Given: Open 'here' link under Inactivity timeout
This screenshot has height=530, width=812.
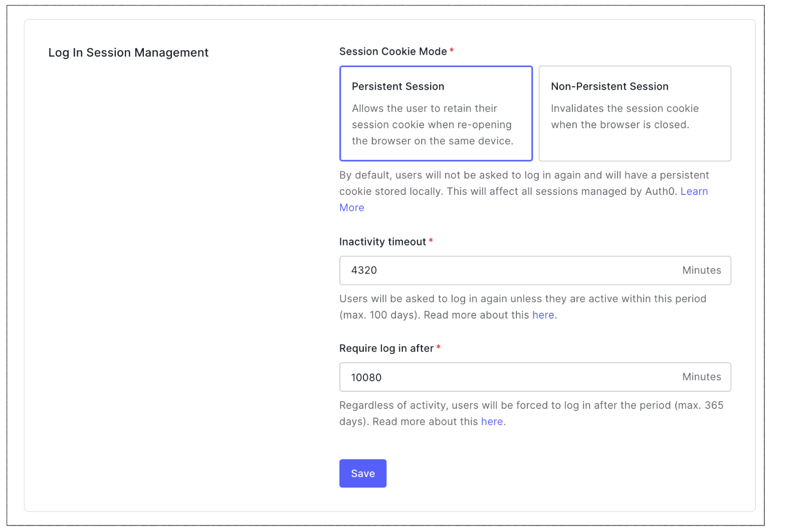Looking at the screenshot, I should click(x=543, y=315).
